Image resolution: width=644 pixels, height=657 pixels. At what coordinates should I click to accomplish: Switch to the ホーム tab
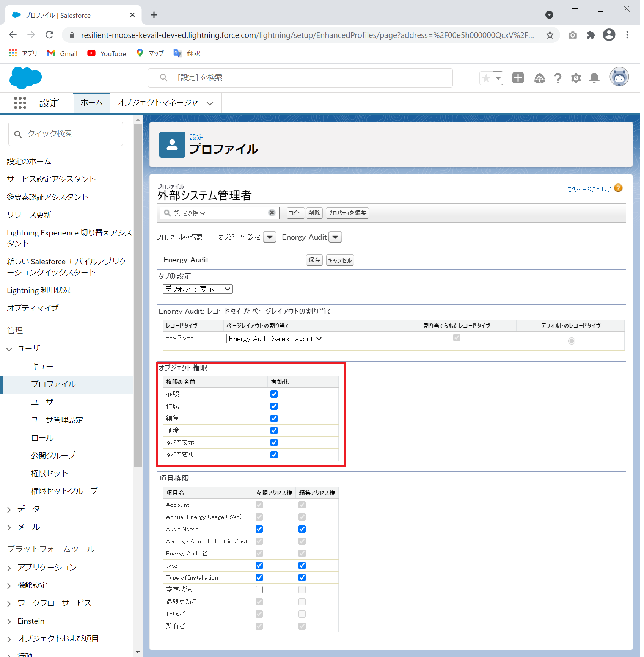pyautogui.click(x=92, y=103)
